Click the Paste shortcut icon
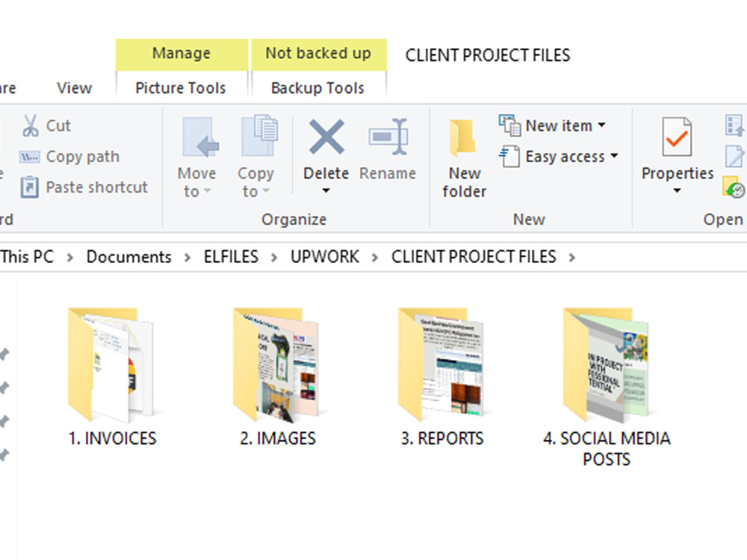Image resolution: width=747 pixels, height=560 pixels. (x=30, y=187)
